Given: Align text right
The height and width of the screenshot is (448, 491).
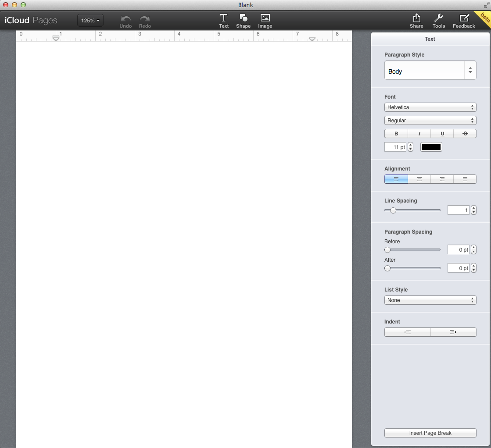Looking at the screenshot, I should click(x=442, y=179).
